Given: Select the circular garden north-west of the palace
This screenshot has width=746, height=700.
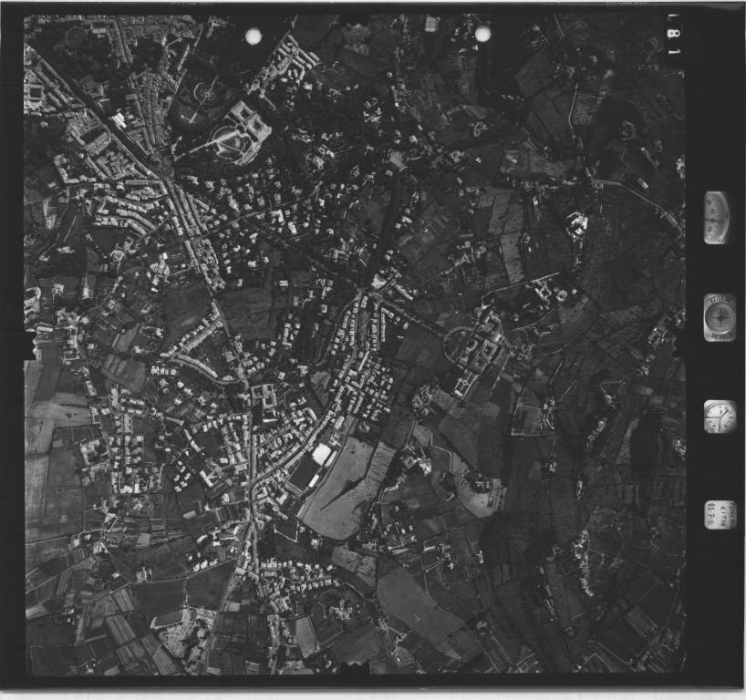Looking at the screenshot, I should [202, 91].
